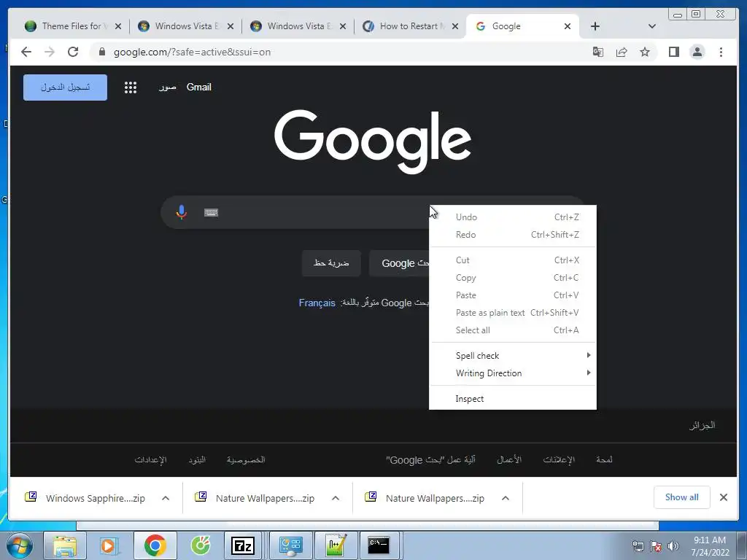747x560 pixels.
Task: Switch language to Français
Action: pyautogui.click(x=317, y=303)
